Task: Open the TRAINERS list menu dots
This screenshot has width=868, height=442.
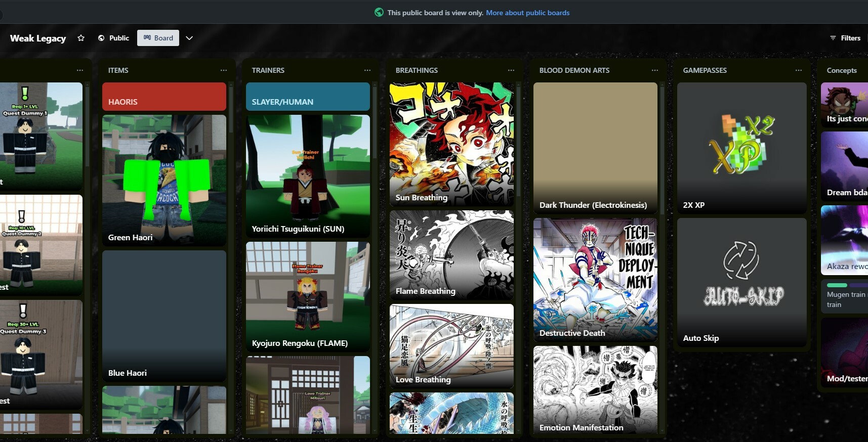Action: [367, 70]
